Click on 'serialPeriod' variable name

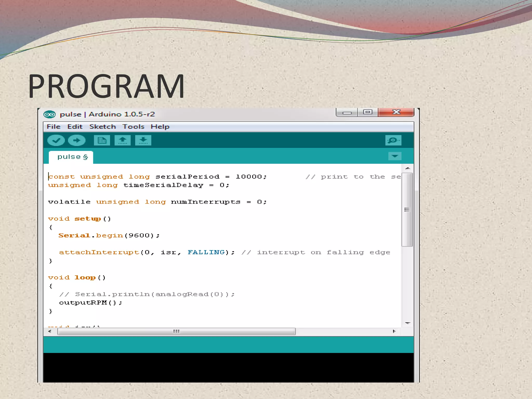coord(187,177)
